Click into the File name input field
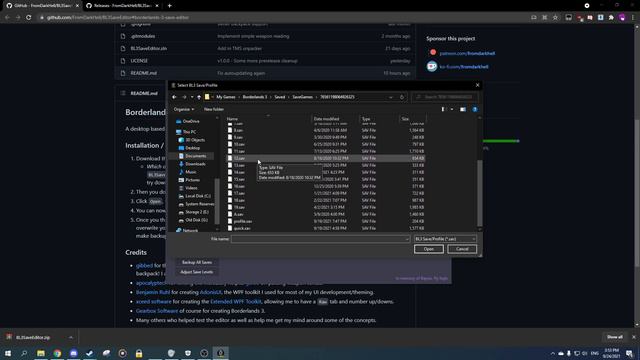640x360 pixels. [x=320, y=239]
